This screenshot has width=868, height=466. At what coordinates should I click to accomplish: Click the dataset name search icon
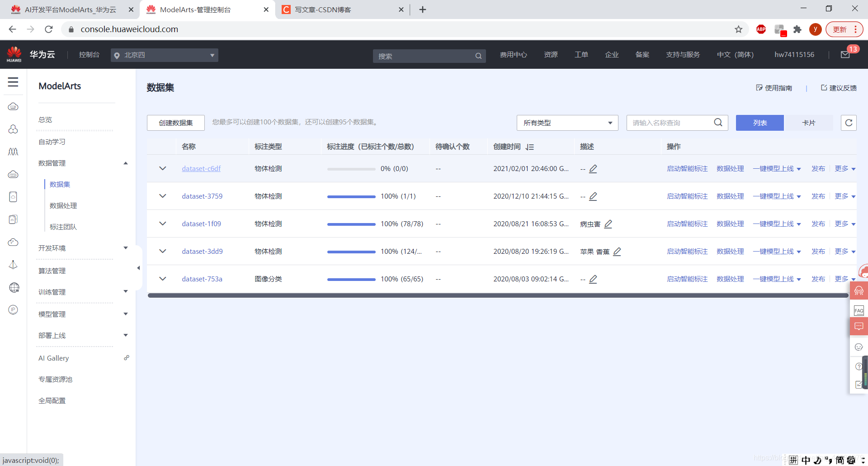tap(718, 123)
